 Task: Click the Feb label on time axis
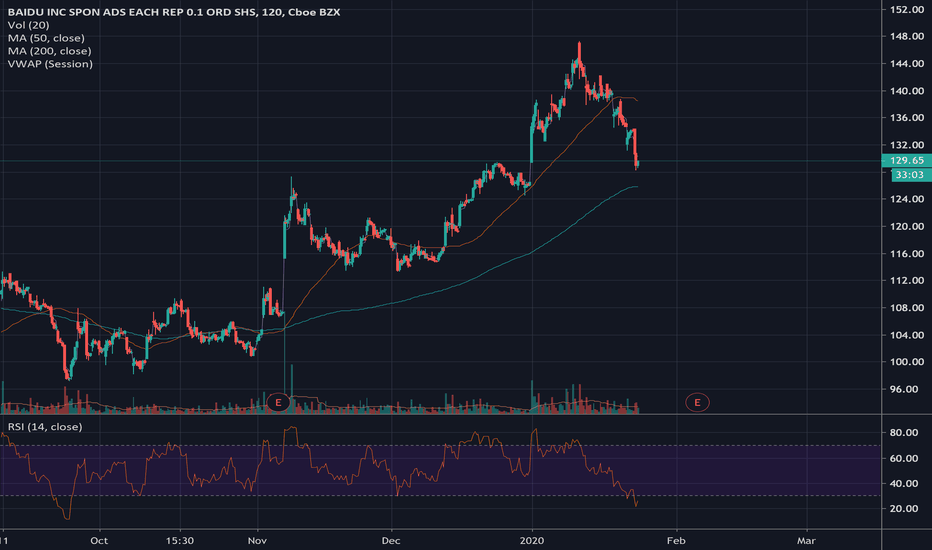click(676, 540)
